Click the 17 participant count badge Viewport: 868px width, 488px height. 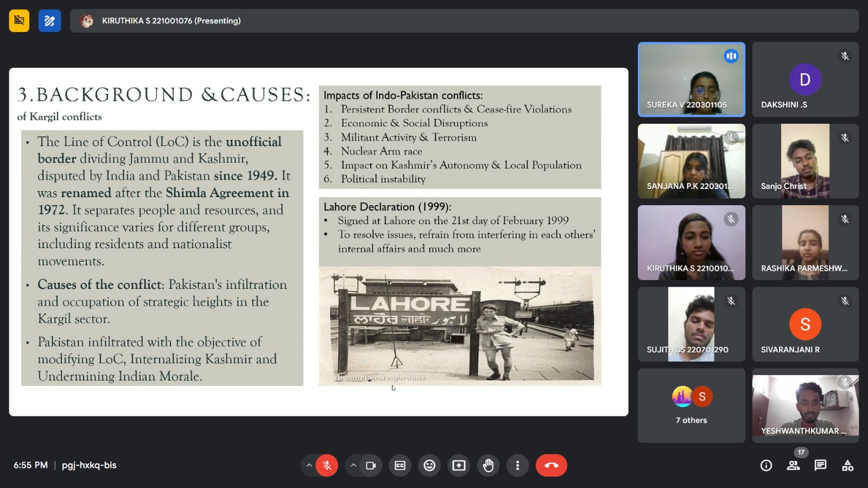coord(801,452)
